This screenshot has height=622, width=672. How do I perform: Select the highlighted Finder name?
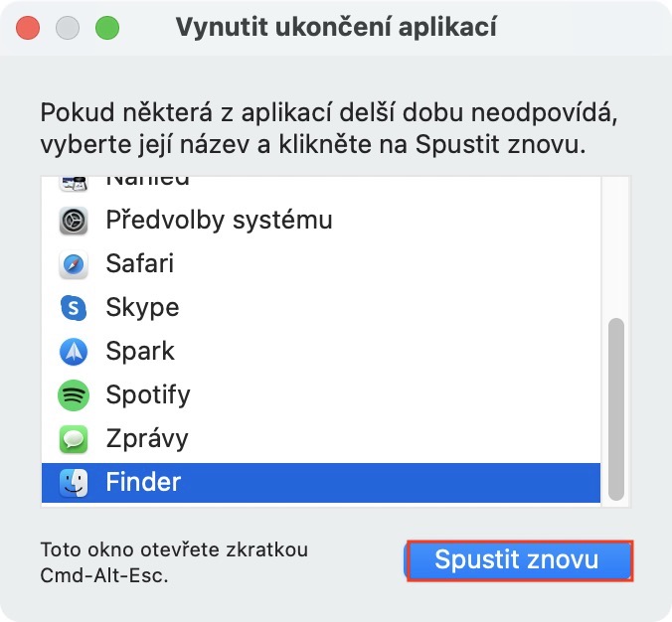coord(143,482)
